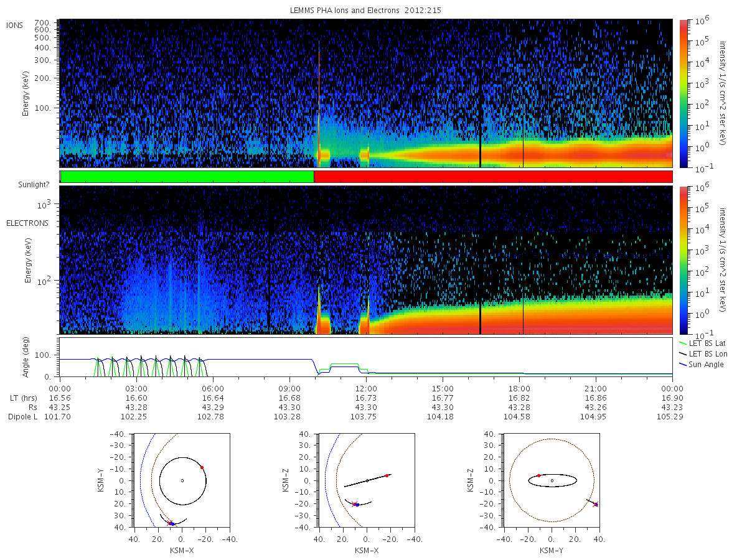
Task: Click the electrons intensity color bar
Action: coord(683,259)
